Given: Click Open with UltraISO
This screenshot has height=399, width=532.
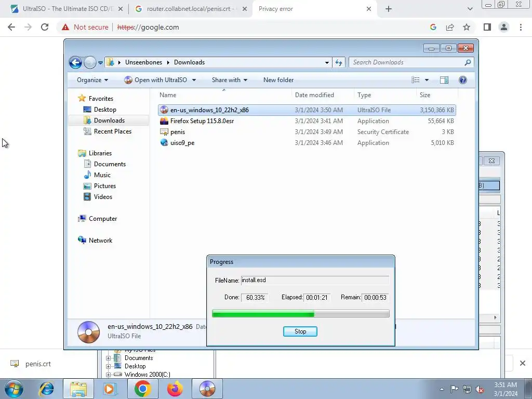Looking at the screenshot, I should click(155, 80).
